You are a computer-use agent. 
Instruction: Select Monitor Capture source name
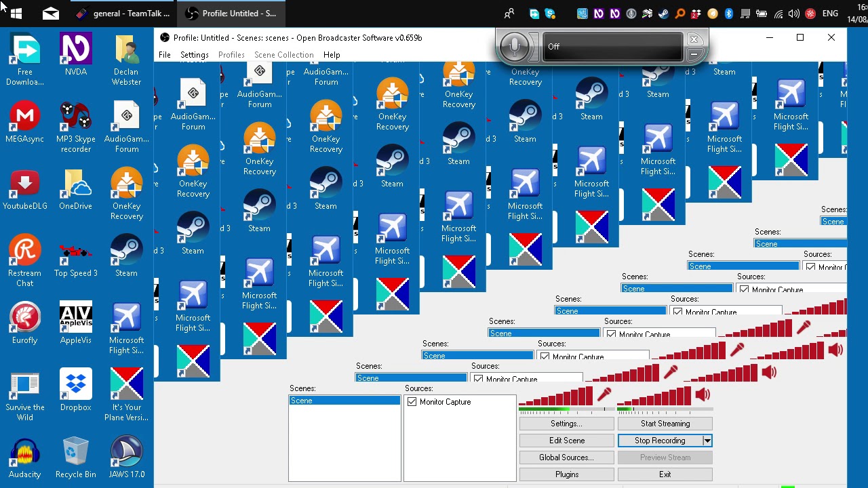pyautogui.click(x=445, y=402)
